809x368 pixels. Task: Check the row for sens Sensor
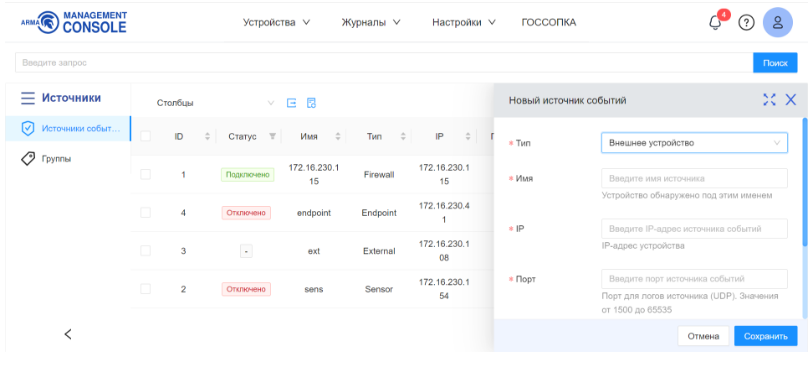145,289
